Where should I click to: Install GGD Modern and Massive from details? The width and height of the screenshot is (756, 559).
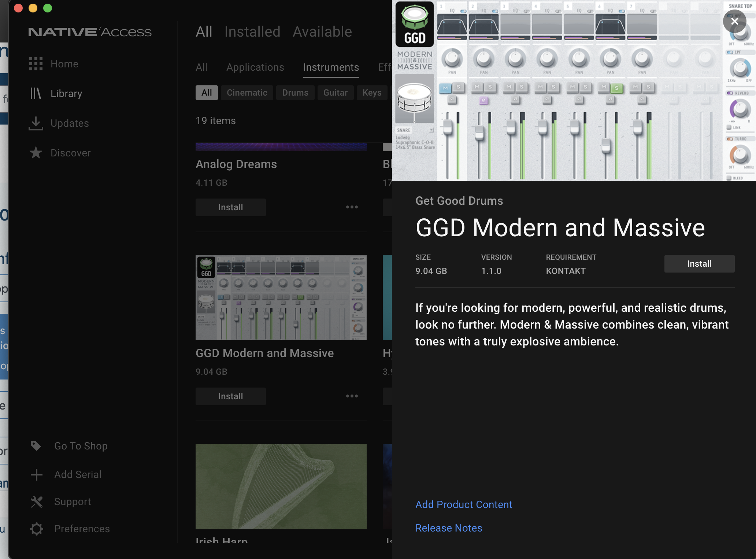tap(699, 264)
